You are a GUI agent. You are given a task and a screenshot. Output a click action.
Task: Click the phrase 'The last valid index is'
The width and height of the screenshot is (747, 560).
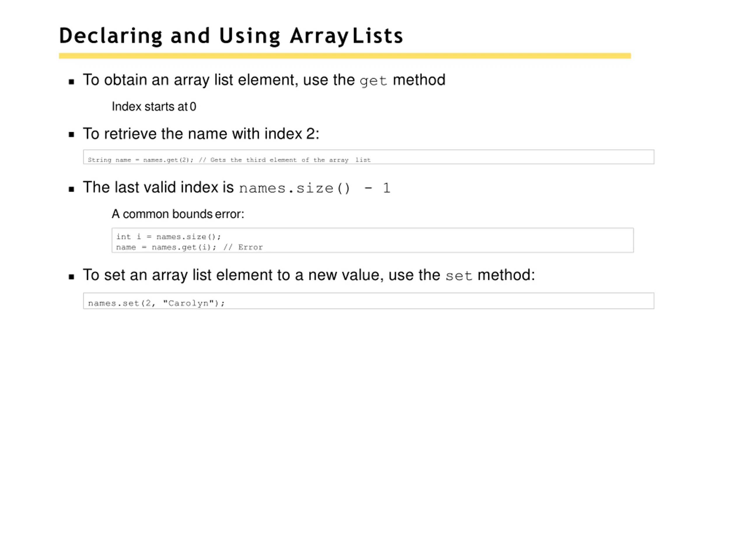158,187
